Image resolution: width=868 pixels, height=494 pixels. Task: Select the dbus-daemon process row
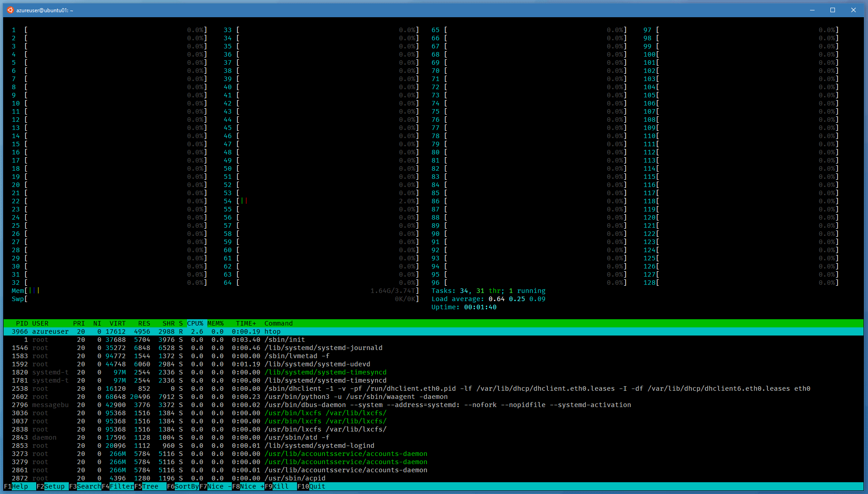pos(433,405)
